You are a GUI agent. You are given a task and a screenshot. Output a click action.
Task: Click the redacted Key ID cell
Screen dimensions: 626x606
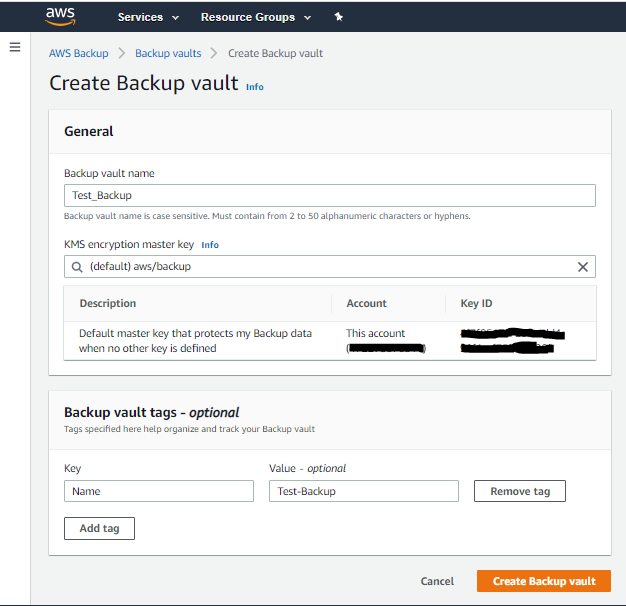[x=513, y=341]
